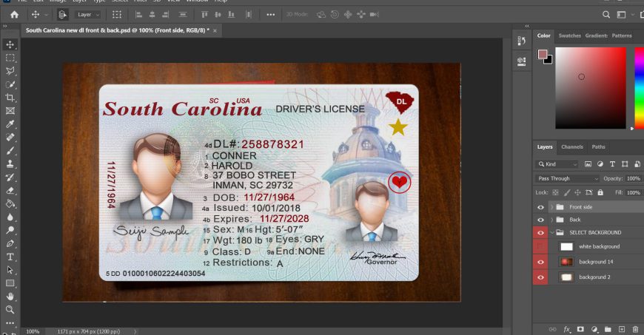Switch to the Swatches tab

click(x=570, y=35)
